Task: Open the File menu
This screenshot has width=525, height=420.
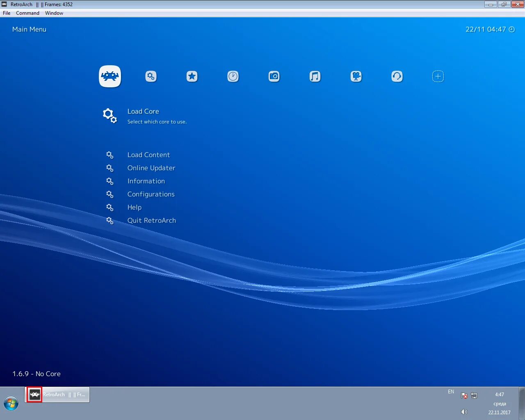Action: click(7, 13)
